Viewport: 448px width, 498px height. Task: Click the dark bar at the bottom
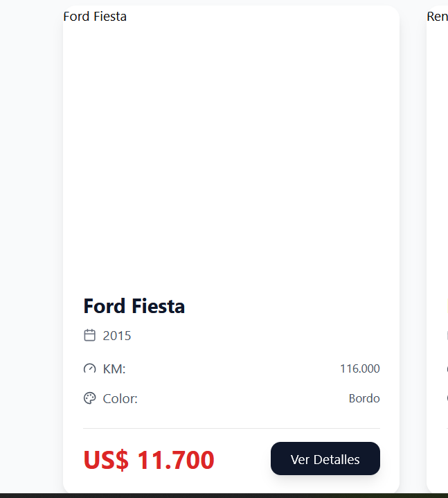pos(224,495)
